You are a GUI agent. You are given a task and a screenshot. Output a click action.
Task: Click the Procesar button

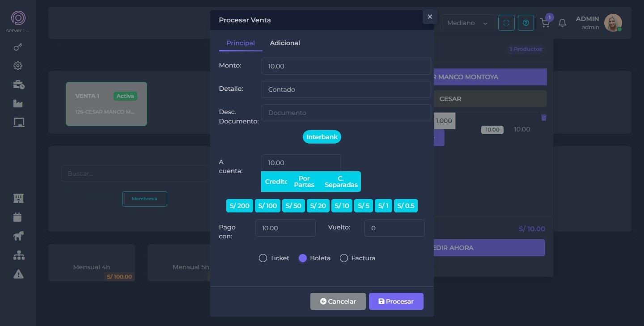(396, 301)
